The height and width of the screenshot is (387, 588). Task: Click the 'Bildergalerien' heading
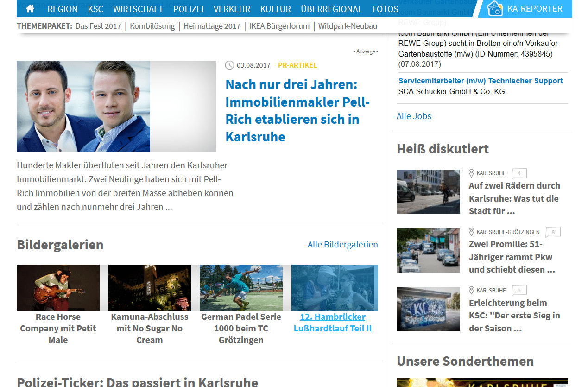(x=60, y=244)
